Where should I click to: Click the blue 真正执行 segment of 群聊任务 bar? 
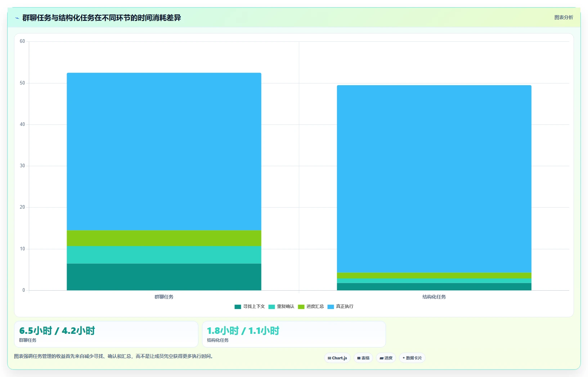coord(164,151)
